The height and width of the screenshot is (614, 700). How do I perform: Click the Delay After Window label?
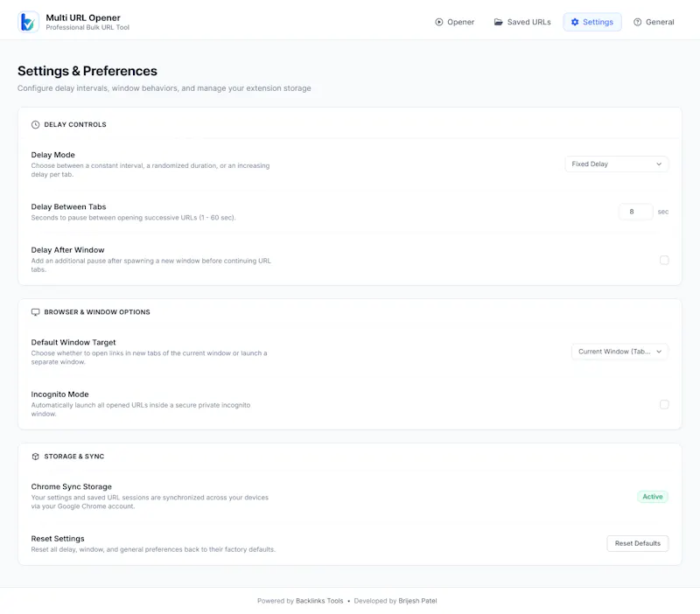click(68, 250)
